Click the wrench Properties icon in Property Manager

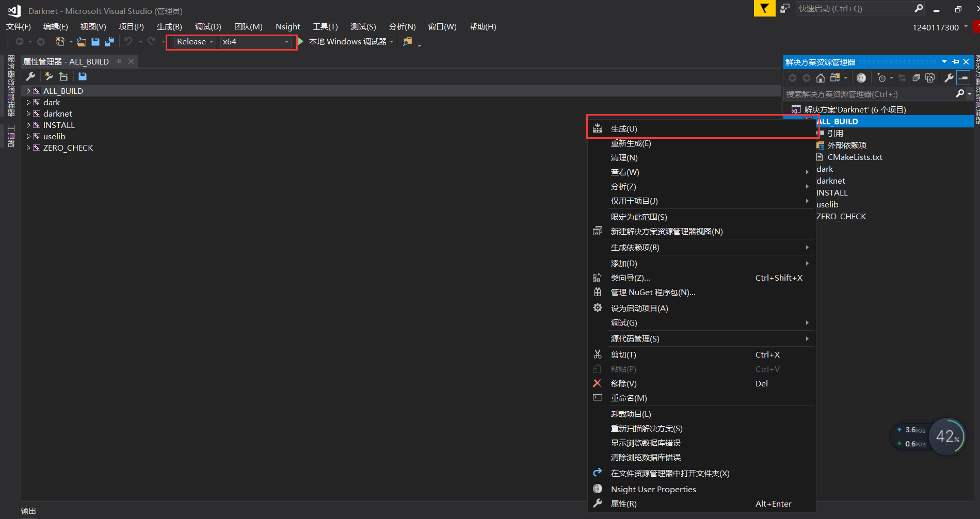click(30, 76)
